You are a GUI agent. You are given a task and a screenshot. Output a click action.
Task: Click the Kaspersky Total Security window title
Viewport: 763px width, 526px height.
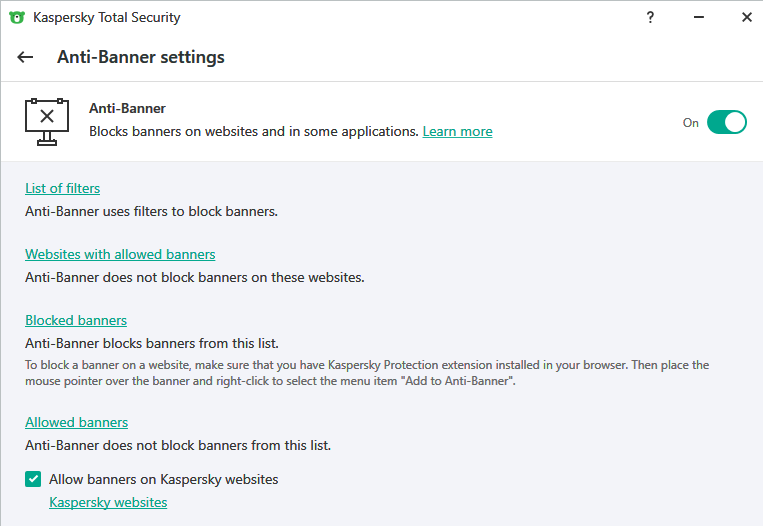(x=107, y=17)
